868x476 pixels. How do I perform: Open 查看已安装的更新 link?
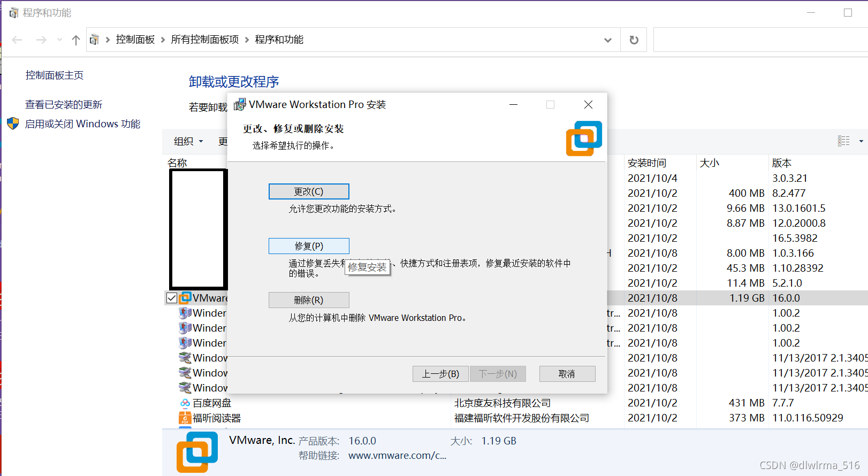point(64,105)
